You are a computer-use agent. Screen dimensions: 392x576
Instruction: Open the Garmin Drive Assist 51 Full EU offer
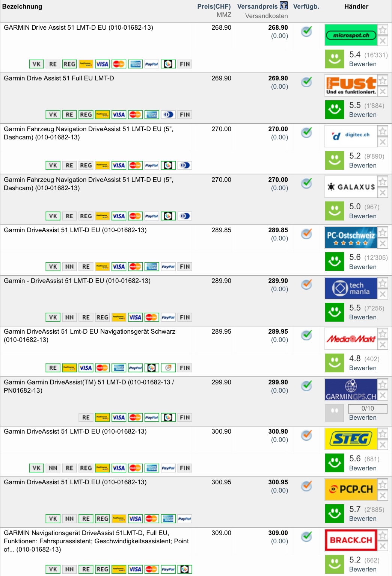(59, 78)
